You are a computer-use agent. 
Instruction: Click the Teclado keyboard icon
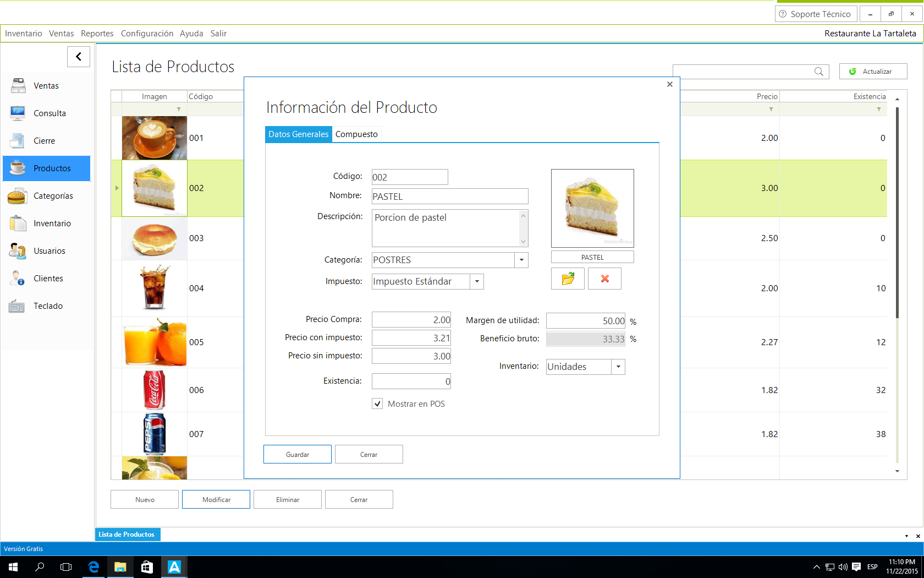pyautogui.click(x=16, y=306)
